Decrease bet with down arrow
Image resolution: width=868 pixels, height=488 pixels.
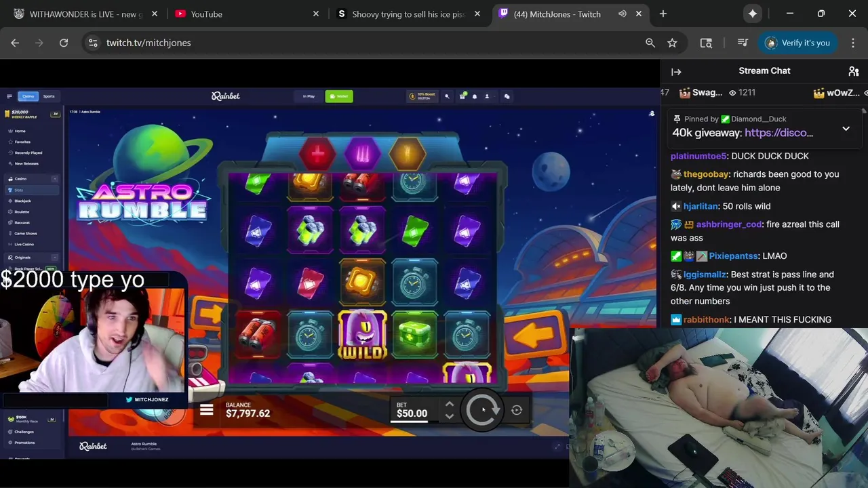[x=449, y=416]
